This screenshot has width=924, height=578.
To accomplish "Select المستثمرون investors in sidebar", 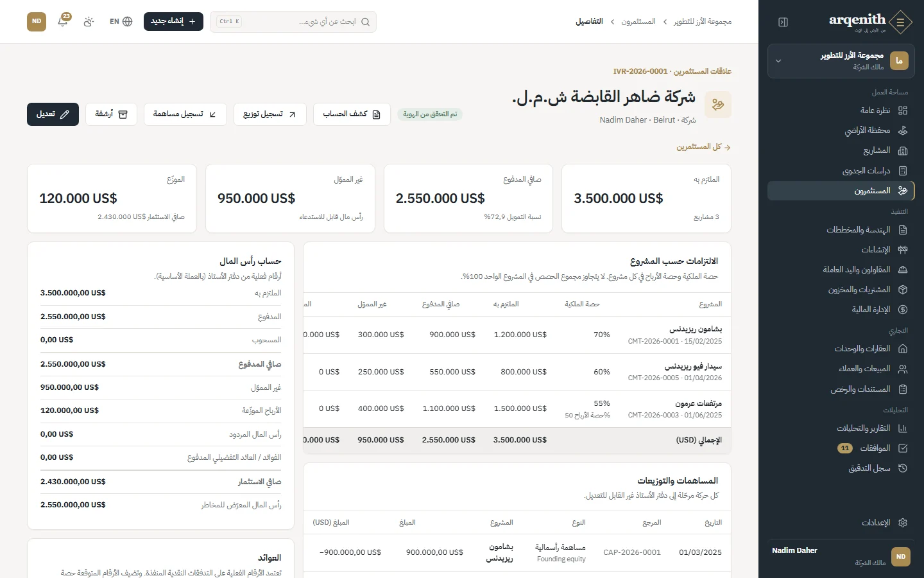I will [x=841, y=191].
